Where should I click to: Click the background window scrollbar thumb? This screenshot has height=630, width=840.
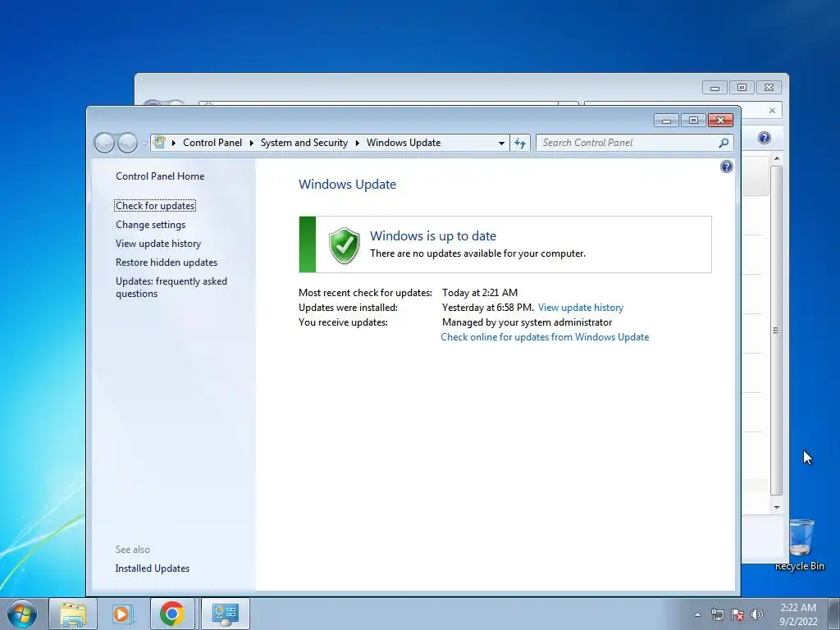click(x=776, y=331)
